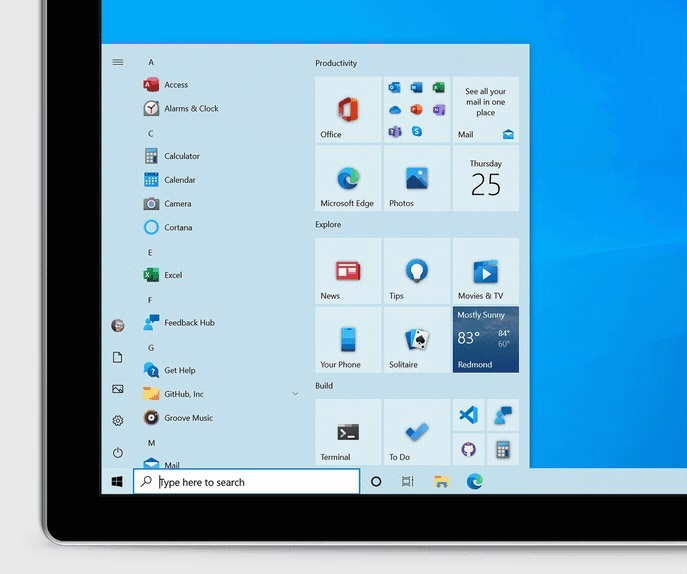Viewport: 687px width, 574px height.
Task: Click the letter E section header
Action: [150, 253]
